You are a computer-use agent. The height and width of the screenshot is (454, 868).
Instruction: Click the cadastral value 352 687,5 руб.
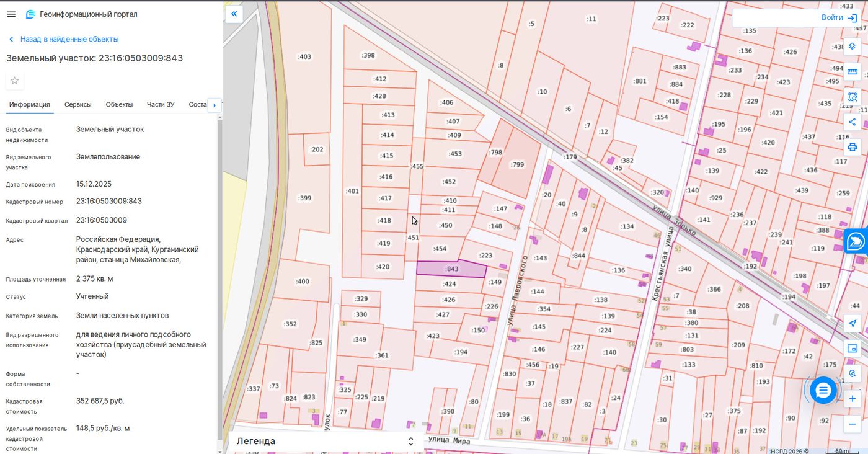pyautogui.click(x=100, y=401)
